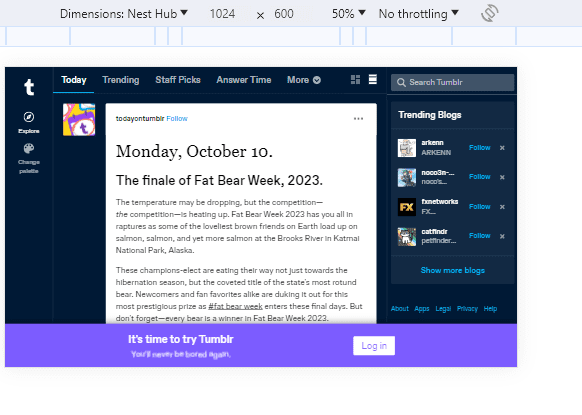Image resolution: width=582 pixels, height=415 pixels.
Task: Click the Log in button
Action: tap(374, 346)
